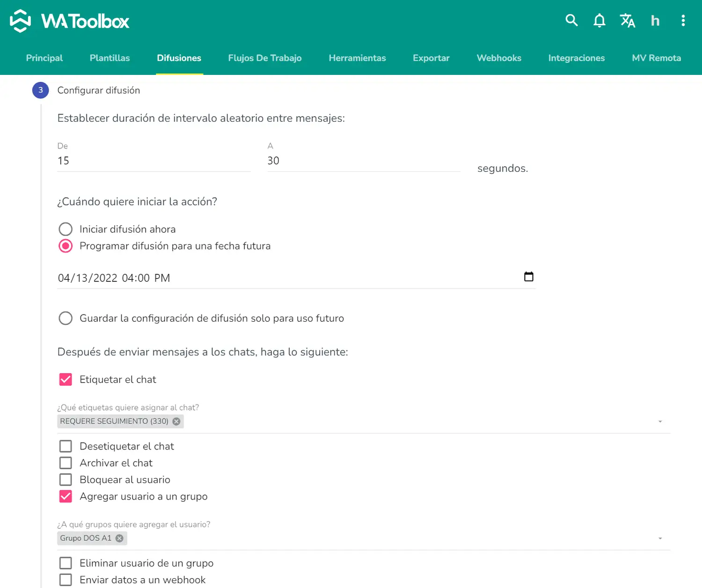Click the 'A' interval input showing 30
The image size is (702, 588).
point(363,161)
